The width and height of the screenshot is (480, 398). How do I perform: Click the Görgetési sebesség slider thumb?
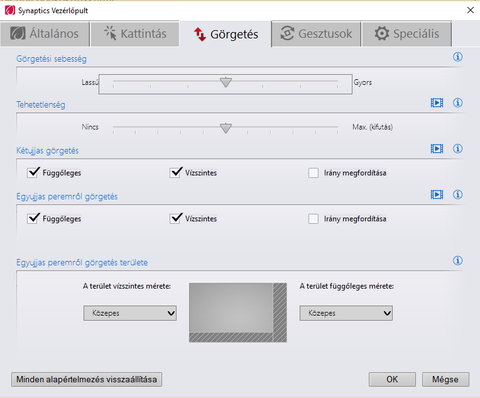226,82
